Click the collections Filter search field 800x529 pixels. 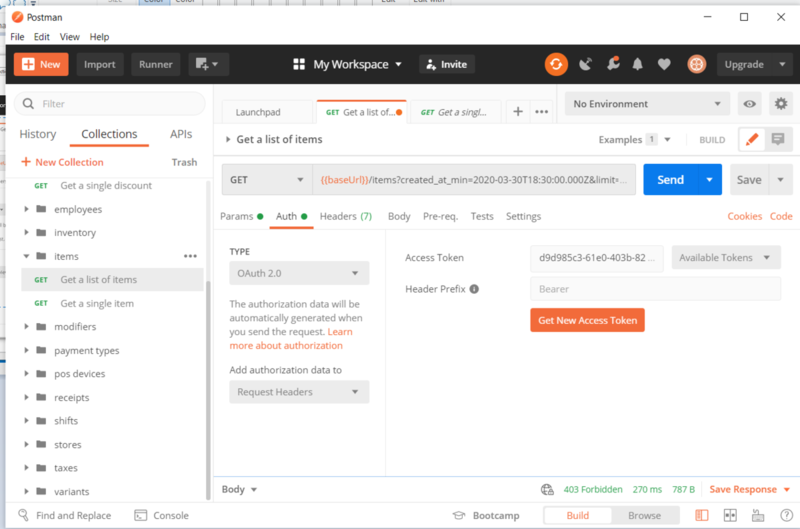(110, 103)
